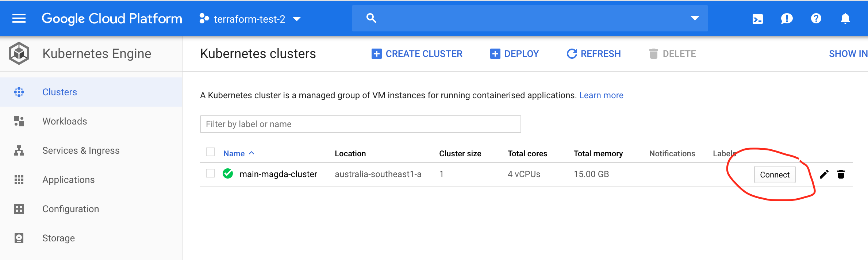The height and width of the screenshot is (260, 868).
Task: Click SHOW INFO PANEL link
Action: tap(848, 54)
